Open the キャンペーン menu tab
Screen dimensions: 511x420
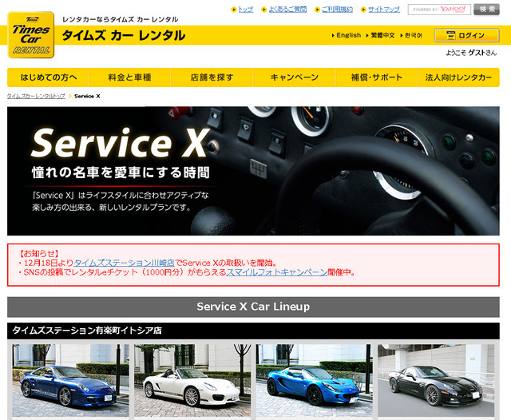[295, 77]
